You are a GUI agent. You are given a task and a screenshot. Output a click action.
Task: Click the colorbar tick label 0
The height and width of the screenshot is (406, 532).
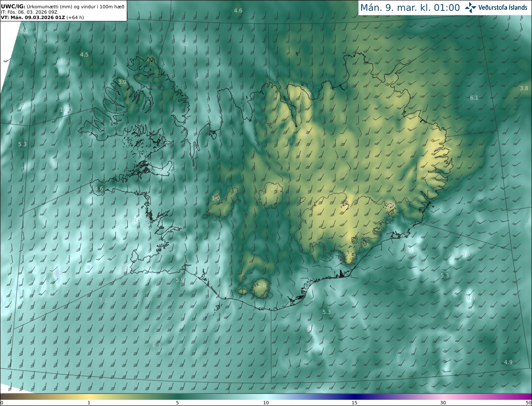[2, 403]
